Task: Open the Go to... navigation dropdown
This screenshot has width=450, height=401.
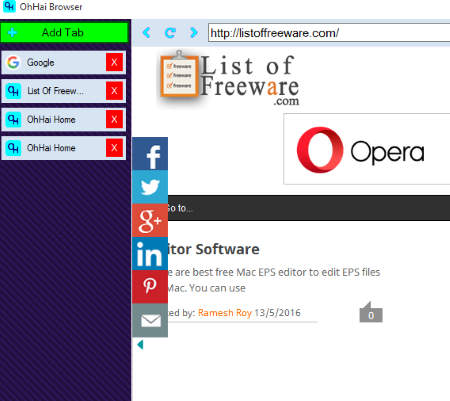Action: (308, 208)
